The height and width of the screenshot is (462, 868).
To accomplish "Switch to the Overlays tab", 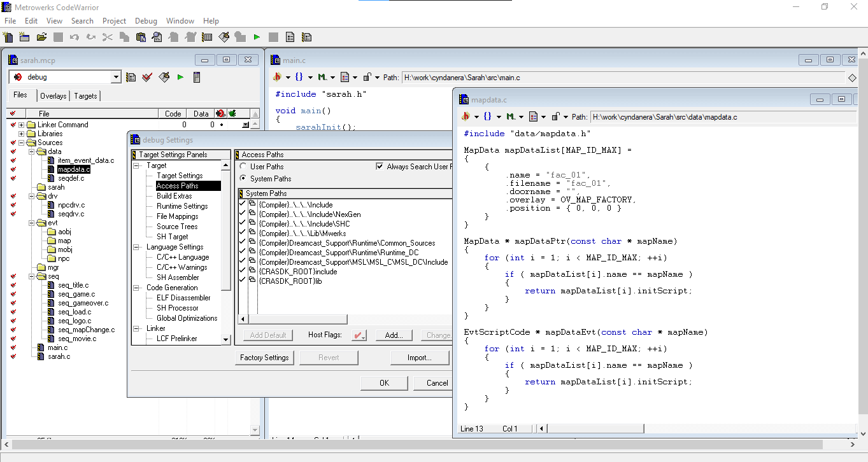I will pyautogui.click(x=53, y=95).
